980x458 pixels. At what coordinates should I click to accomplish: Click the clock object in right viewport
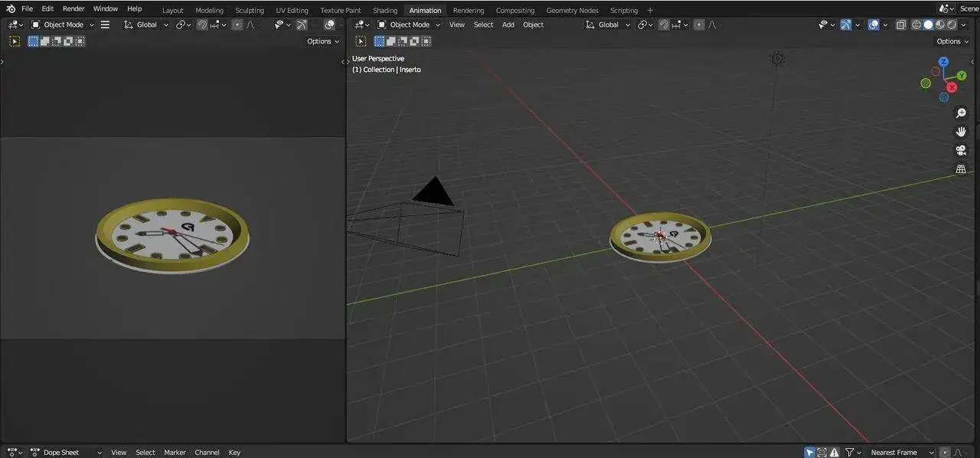coord(660,237)
